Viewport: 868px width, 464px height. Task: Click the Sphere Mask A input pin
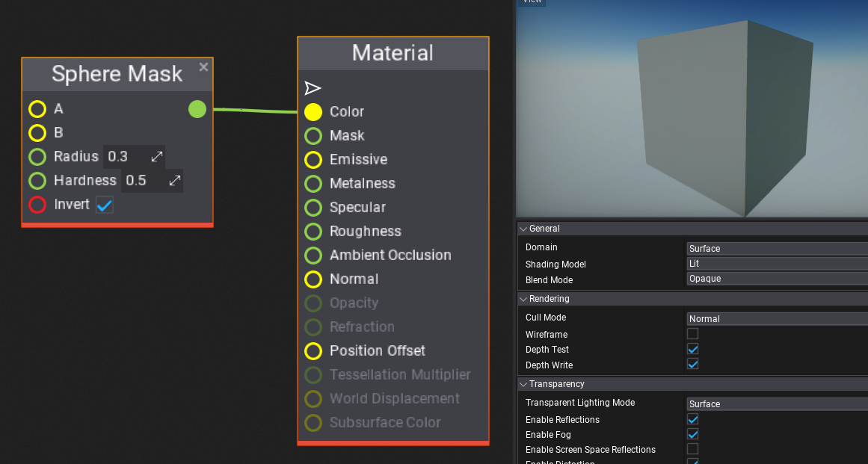(37, 109)
